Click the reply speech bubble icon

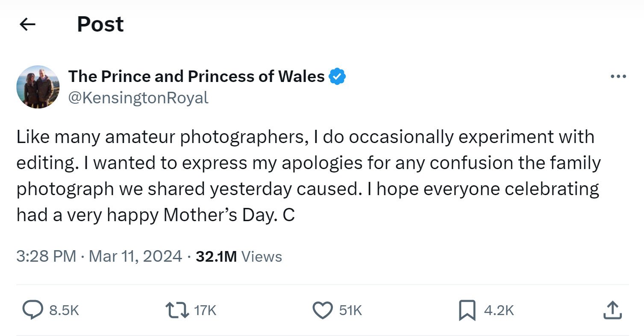[x=32, y=310]
